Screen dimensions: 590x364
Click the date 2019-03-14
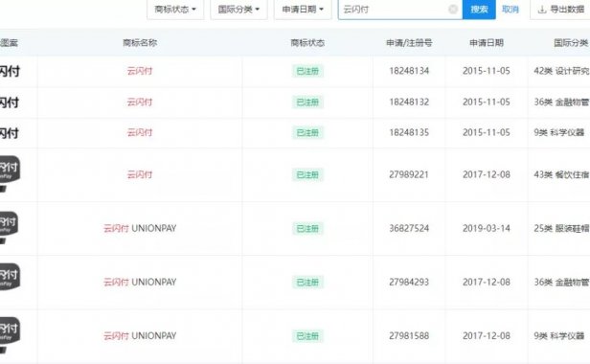coord(487,228)
